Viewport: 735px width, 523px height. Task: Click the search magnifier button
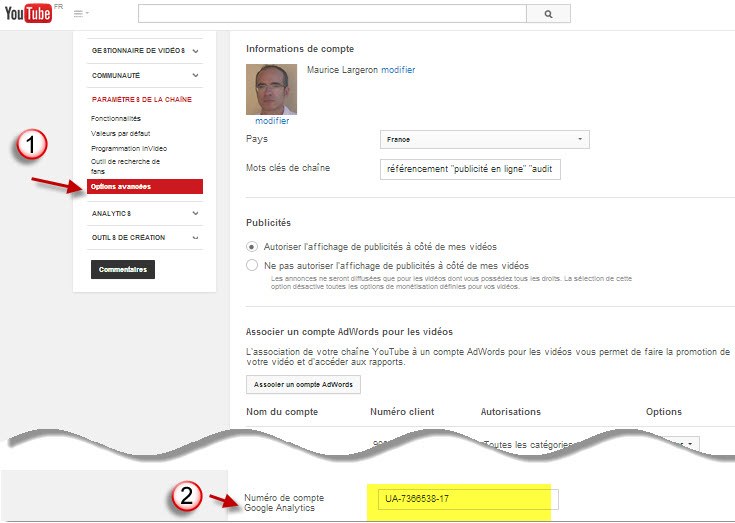pyautogui.click(x=548, y=14)
